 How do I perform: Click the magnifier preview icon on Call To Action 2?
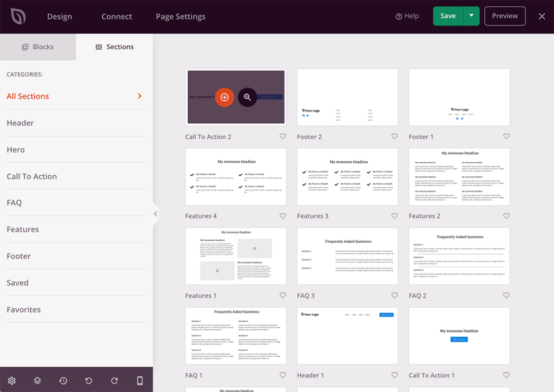coord(247,97)
